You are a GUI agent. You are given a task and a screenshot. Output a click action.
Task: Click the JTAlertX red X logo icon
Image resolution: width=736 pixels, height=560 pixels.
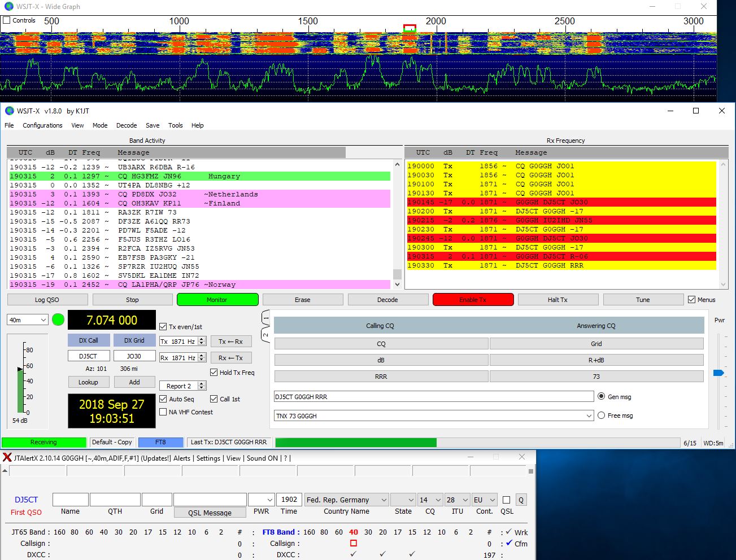point(7,457)
